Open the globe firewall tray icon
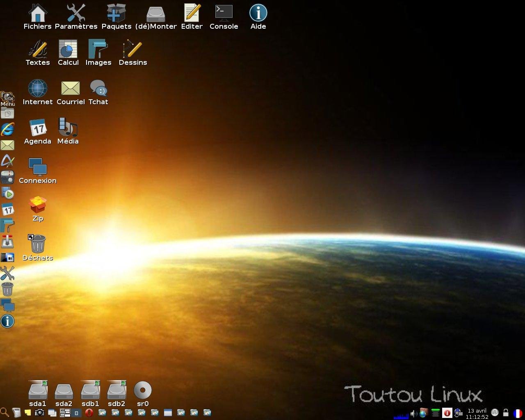 click(424, 413)
